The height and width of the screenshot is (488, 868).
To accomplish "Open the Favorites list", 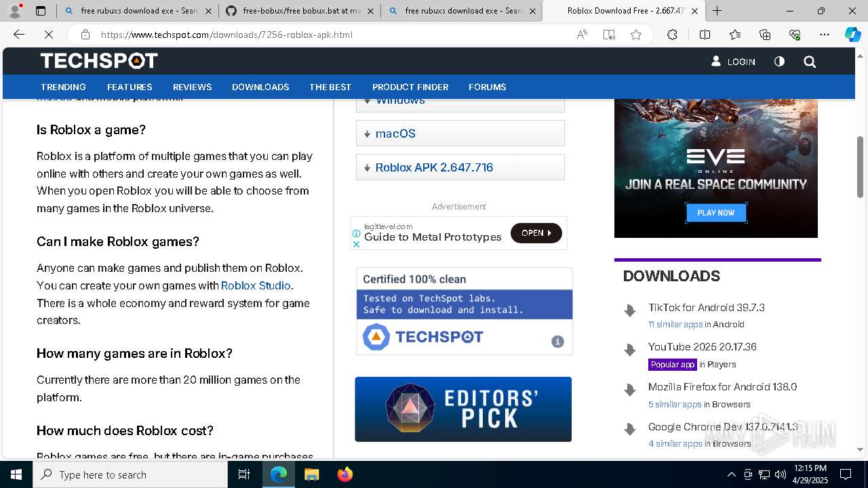I will click(735, 35).
